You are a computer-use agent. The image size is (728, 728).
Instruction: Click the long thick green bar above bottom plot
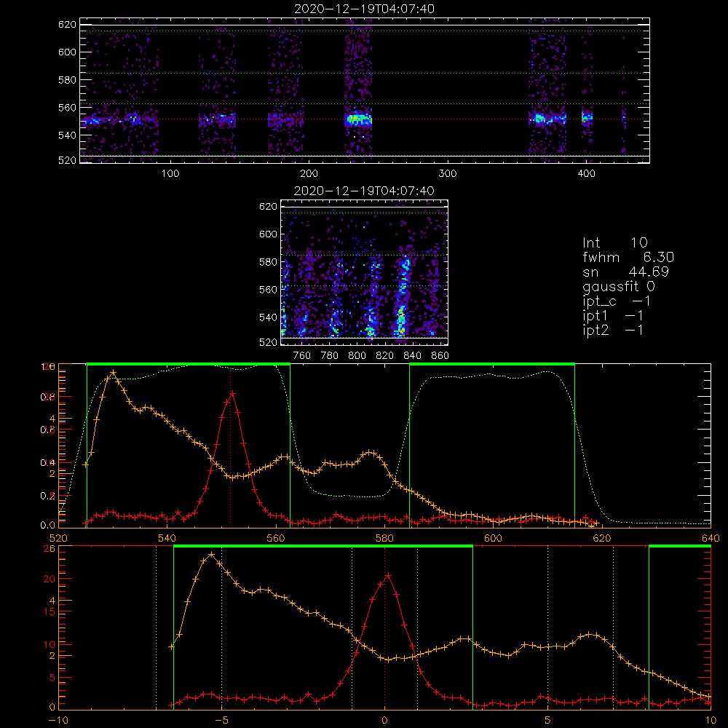[x=323, y=546]
